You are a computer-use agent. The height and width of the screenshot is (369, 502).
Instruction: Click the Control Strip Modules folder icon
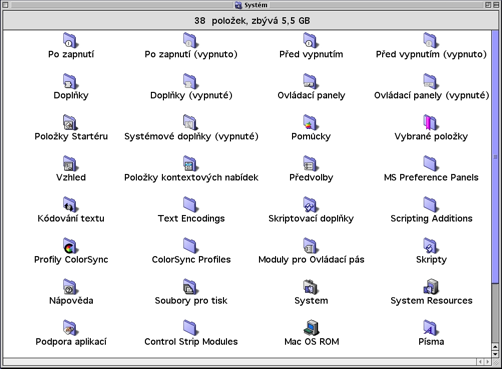pos(191,328)
